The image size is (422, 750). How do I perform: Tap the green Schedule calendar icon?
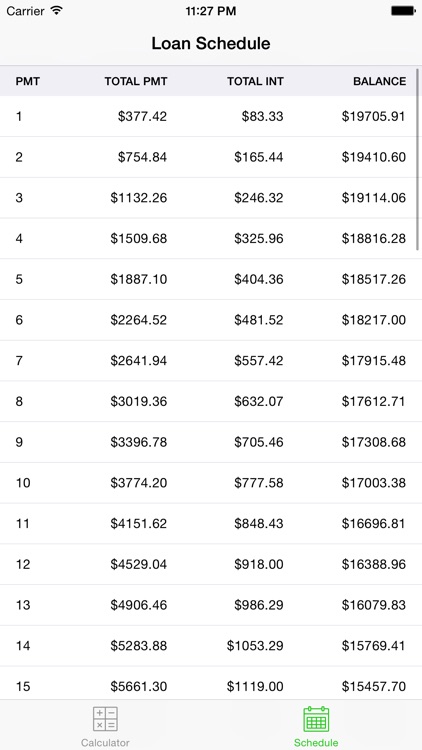316,719
